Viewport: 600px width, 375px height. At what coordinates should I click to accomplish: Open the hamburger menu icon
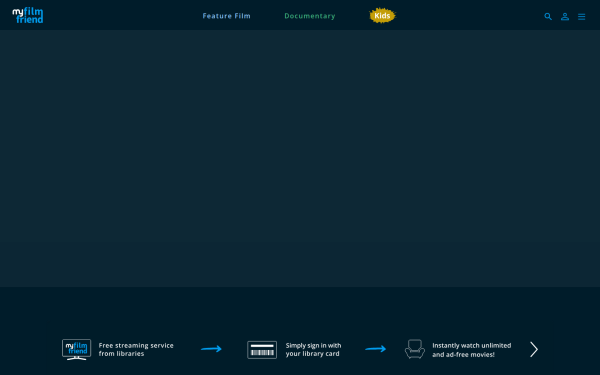pyautogui.click(x=582, y=16)
